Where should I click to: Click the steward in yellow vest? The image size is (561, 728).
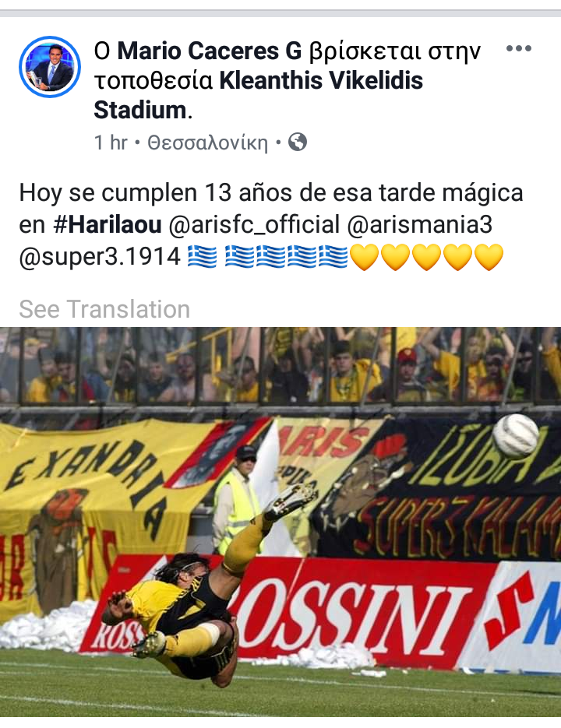pos(238,501)
